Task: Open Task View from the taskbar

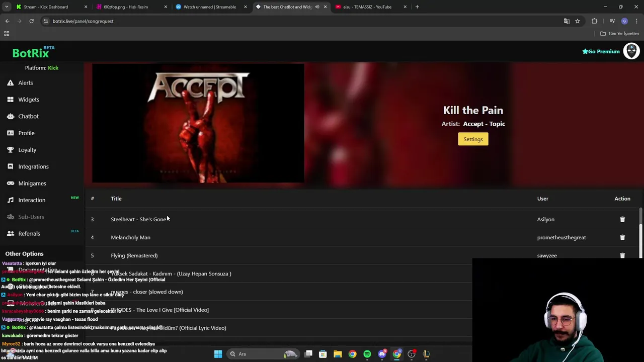Action: point(308,354)
